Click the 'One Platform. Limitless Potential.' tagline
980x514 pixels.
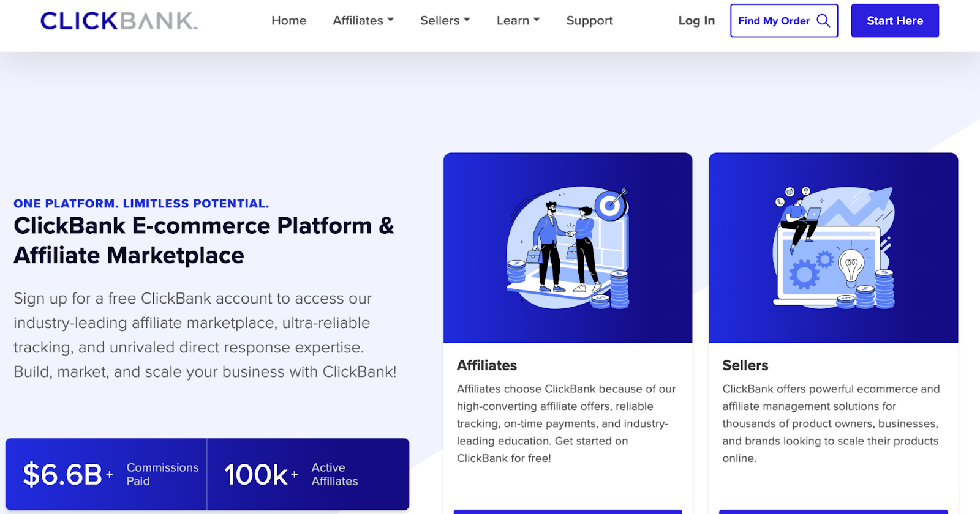pyautogui.click(x=141, y=204)
